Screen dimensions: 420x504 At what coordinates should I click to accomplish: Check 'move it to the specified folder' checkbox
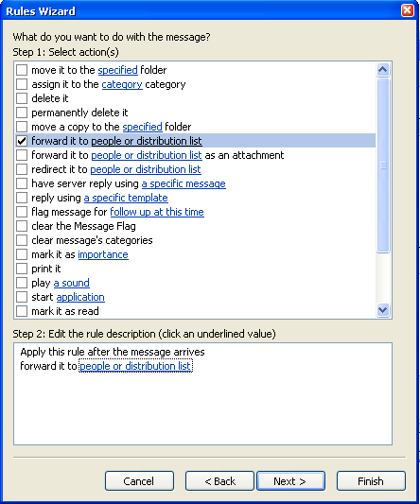(x=22, y=70)
